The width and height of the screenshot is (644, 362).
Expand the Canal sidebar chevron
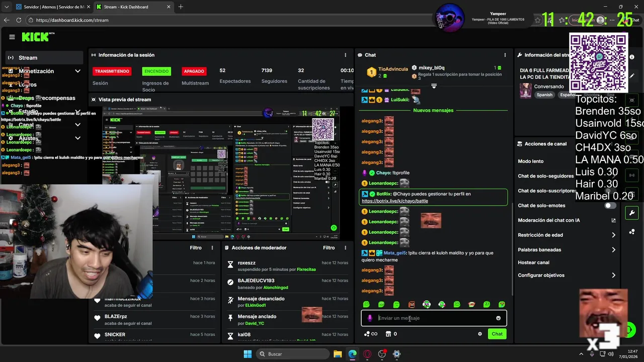(x=77, y=125)
